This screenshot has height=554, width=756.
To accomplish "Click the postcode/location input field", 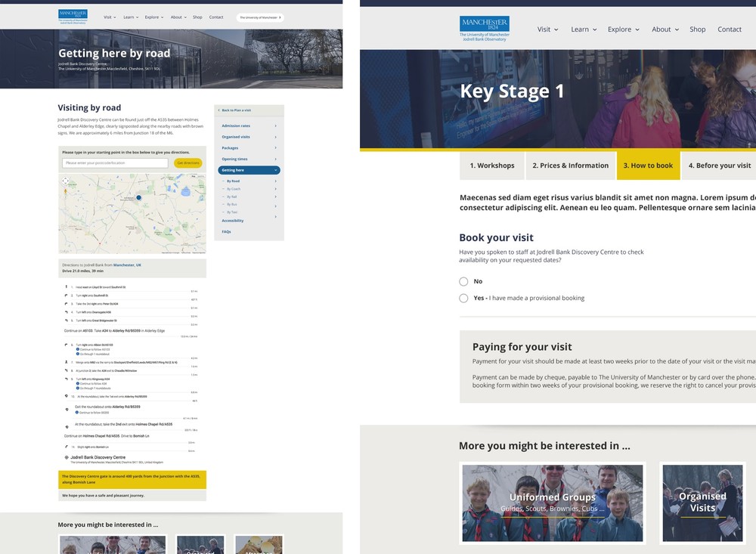I will pos(115,163).
